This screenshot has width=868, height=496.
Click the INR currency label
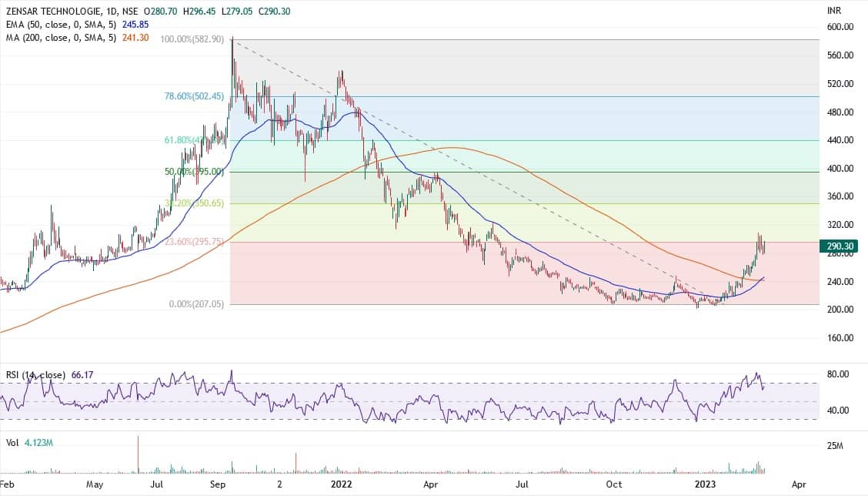click(x=835, y=12)
